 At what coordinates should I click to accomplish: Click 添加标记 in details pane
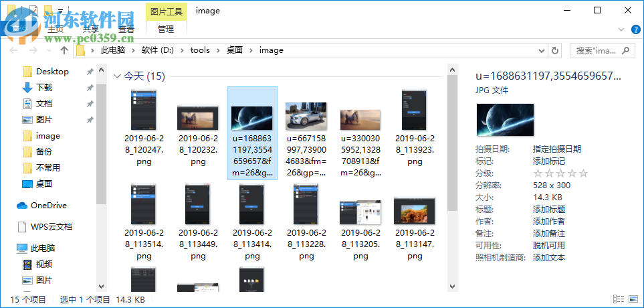(549, 161)
